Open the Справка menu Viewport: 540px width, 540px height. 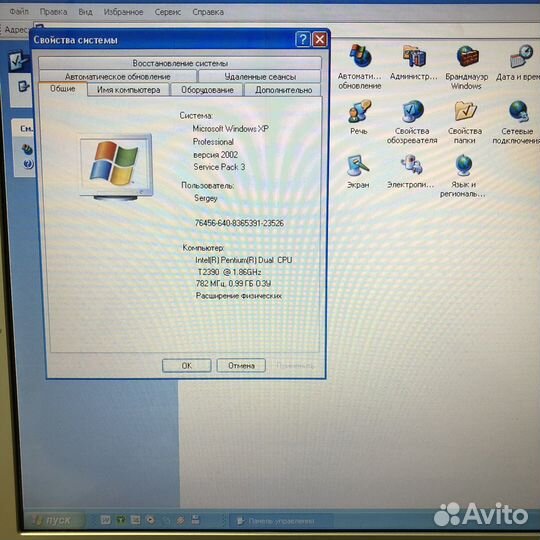click(208, 12)
